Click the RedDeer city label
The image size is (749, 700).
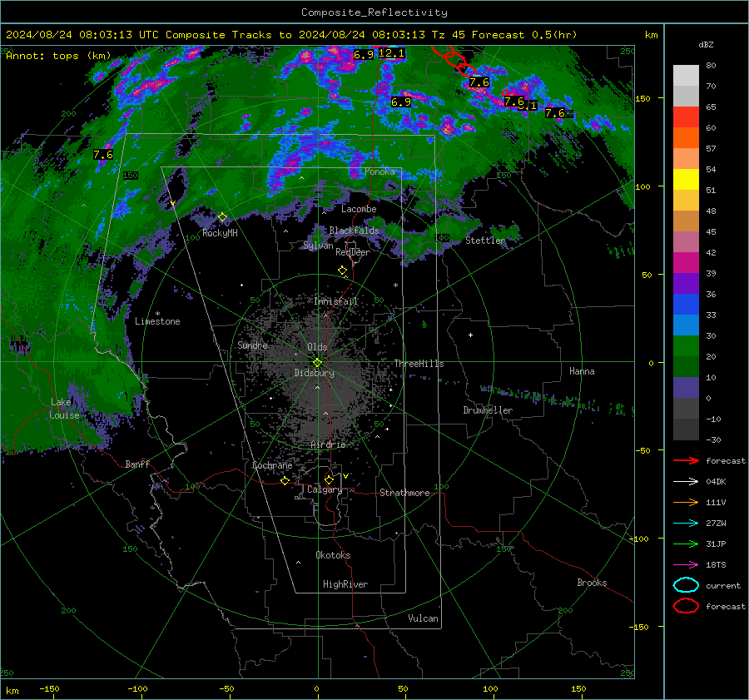click(353, 252)
